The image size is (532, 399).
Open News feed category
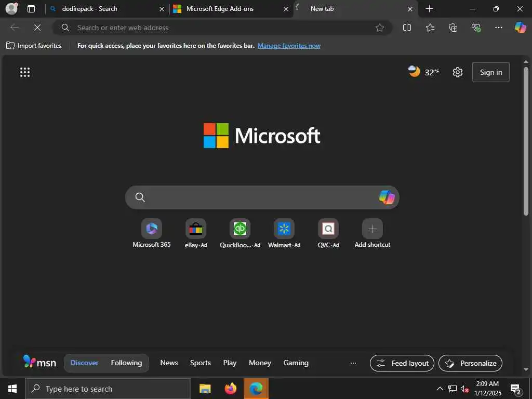pyautogui.click(x=169, y=363)
